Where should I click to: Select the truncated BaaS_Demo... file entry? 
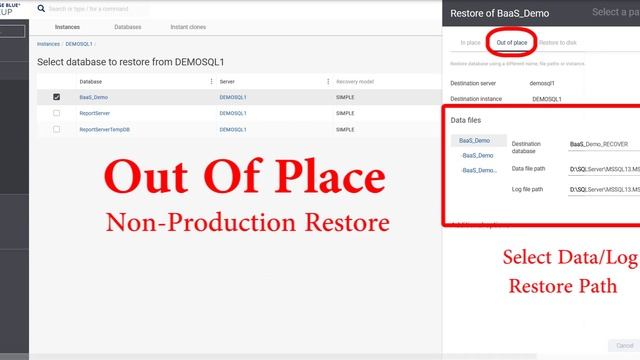[479, 170]
